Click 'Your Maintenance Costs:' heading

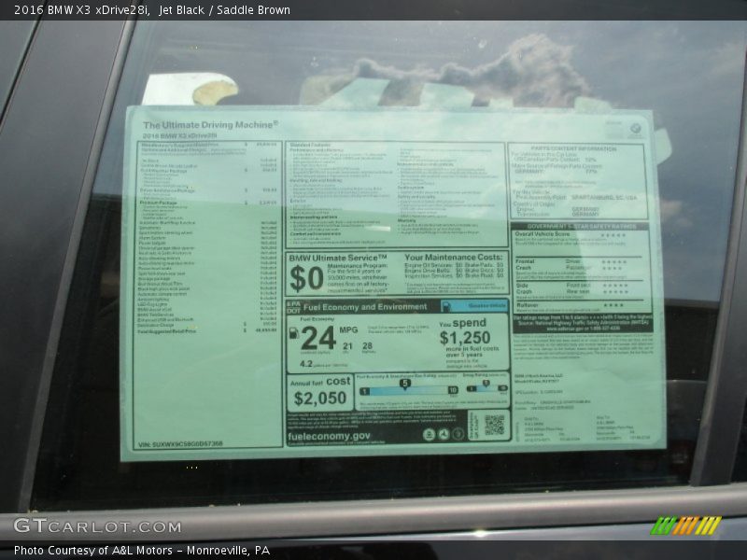454,257
